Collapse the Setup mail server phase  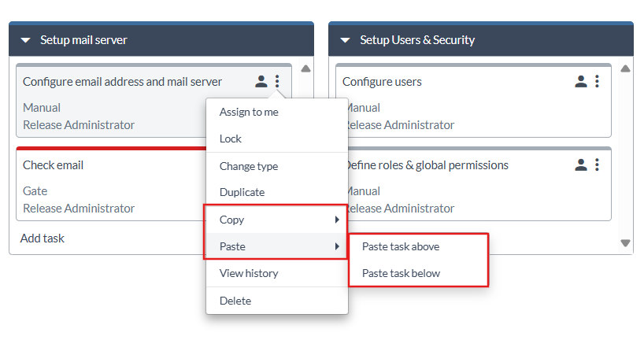point(26,40)
